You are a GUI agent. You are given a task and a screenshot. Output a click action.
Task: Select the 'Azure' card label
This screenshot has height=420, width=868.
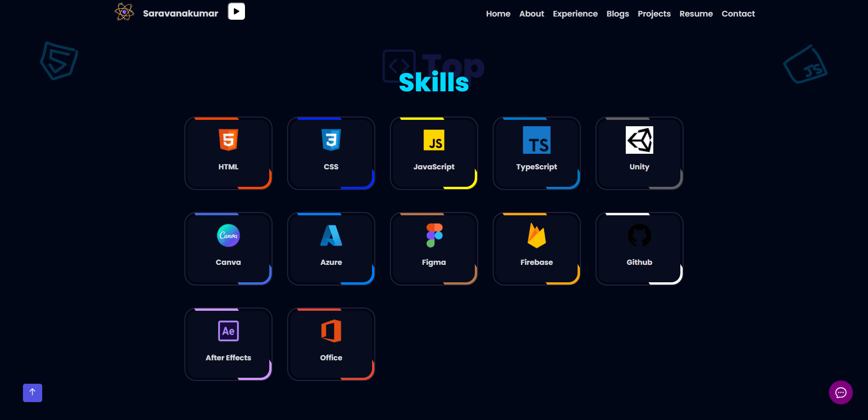[x=331, y=262]
